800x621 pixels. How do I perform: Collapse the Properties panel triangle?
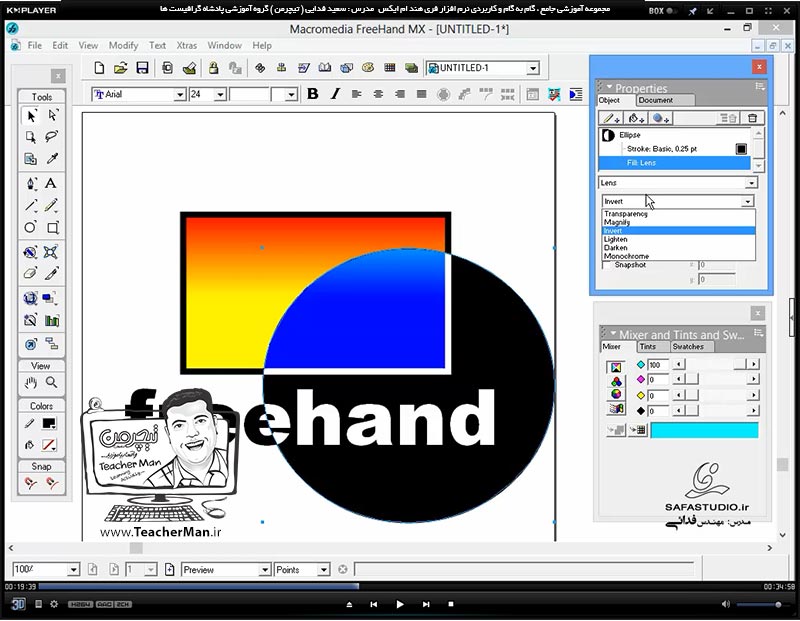click(x=609, y=87)
